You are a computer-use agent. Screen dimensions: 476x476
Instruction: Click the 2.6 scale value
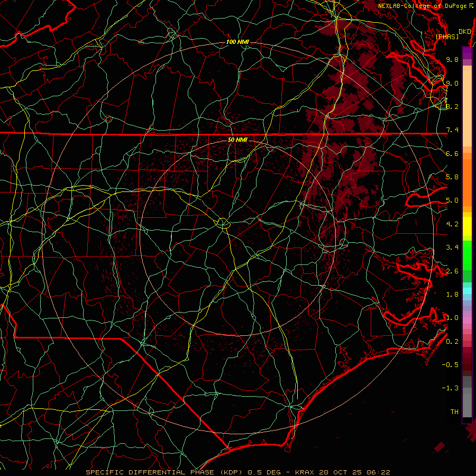point(452,271)
